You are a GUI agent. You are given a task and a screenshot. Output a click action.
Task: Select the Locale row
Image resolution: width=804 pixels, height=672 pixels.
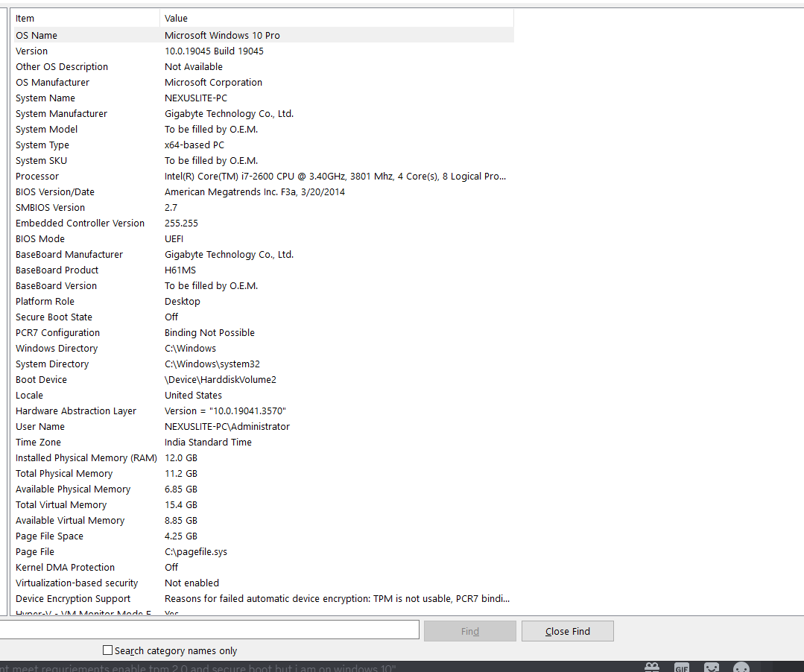[262, 395]
